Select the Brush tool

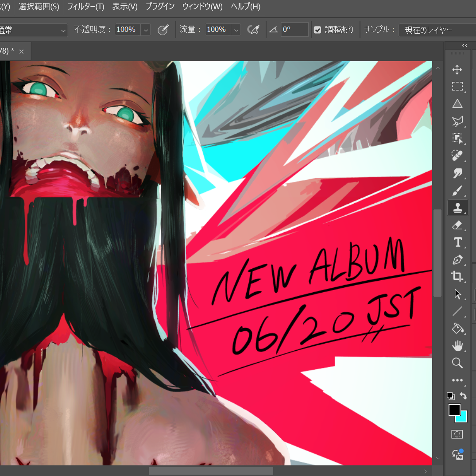click(x=457, y=191)
